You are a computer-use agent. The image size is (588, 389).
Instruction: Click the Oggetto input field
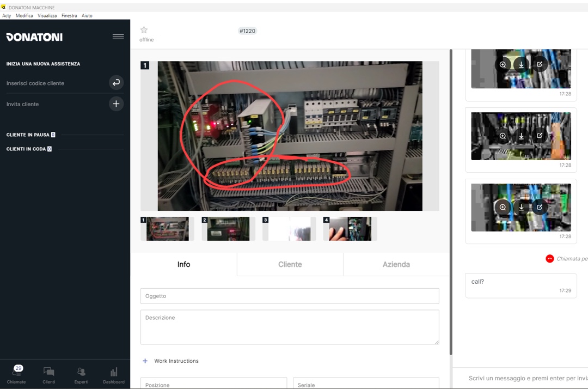(x=290, y=296)
